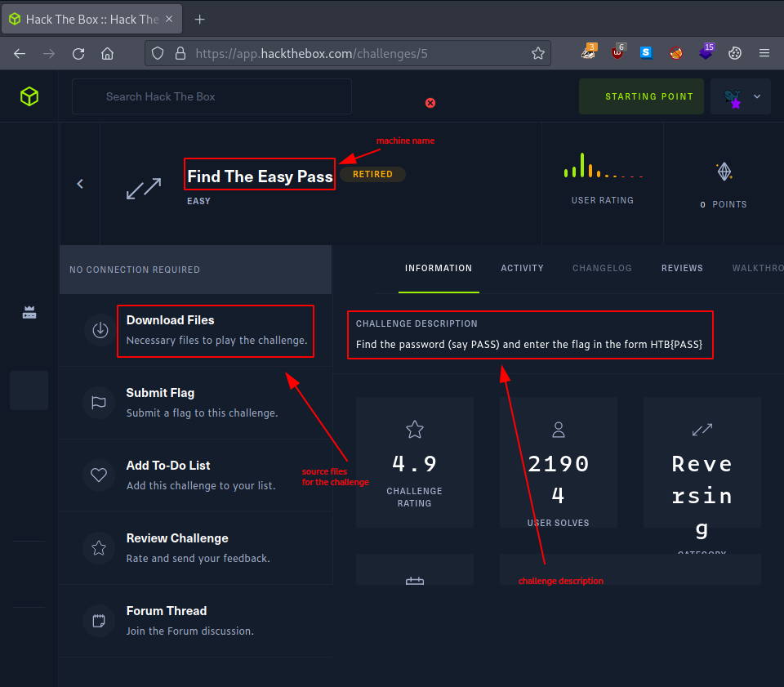The height and width of the screenshot is (687, 784).
Task: Click Submit Flag option
Action: click(x=160, y=393)
